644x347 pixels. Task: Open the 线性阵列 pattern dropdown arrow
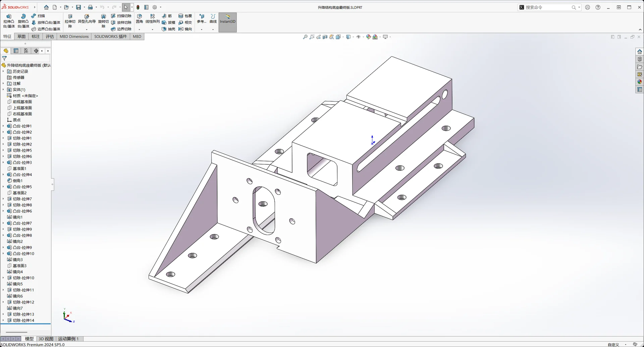coord(152,30)
